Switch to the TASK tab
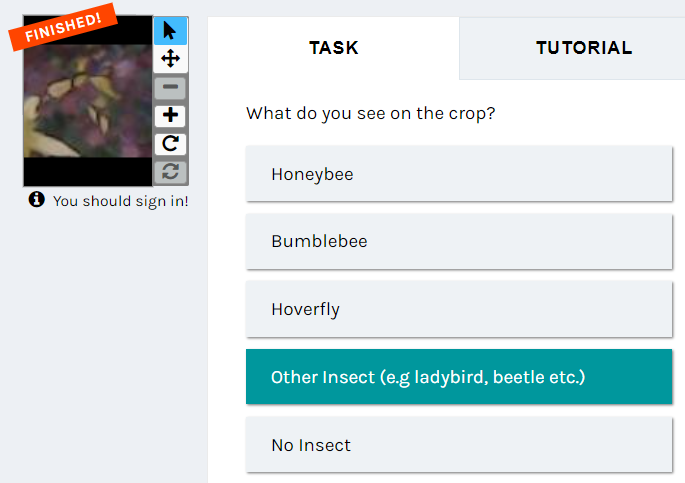Viewport: 685px width, 483px height. (334, 48)
